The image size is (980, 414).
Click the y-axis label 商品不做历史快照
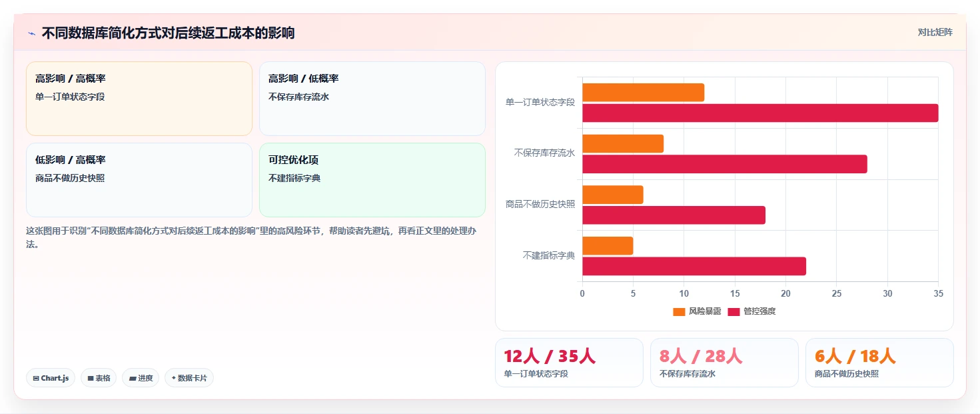coord(540,205)
